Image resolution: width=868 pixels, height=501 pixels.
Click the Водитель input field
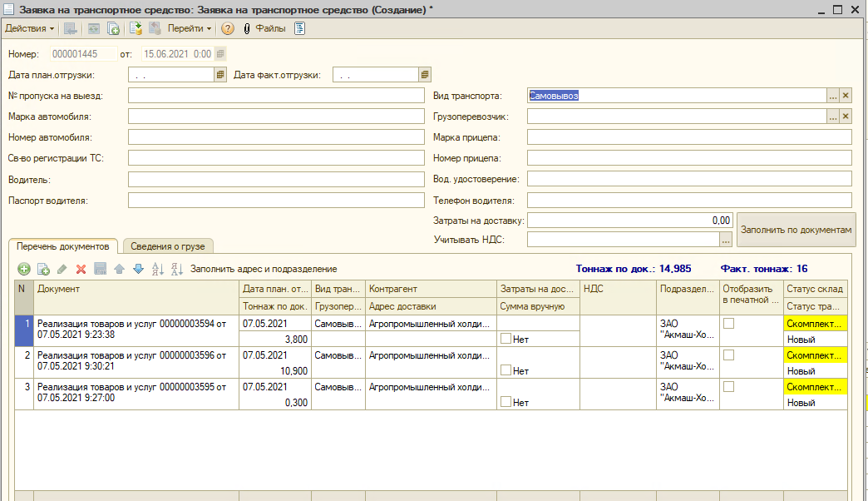(276, 180)
